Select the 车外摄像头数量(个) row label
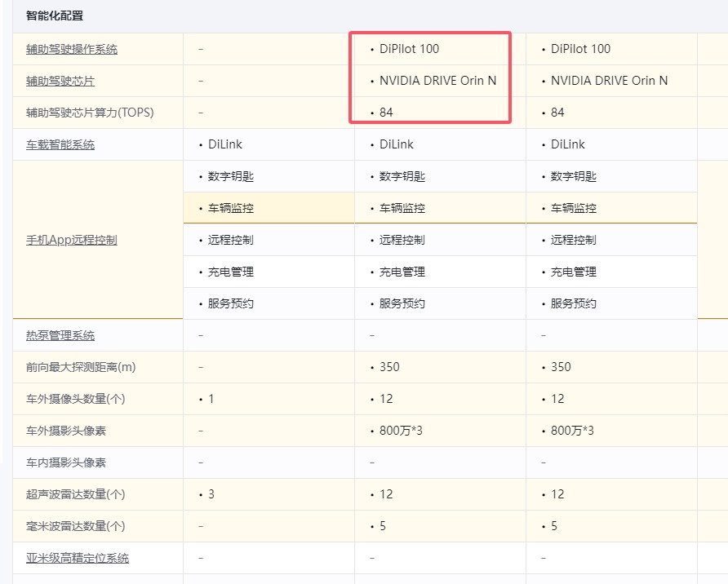Viewport: 728px width, 584px height. tap(75, 399)
